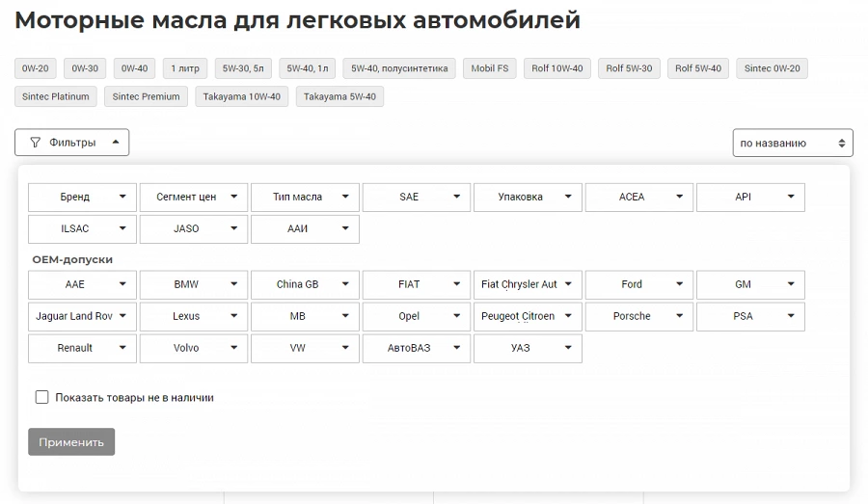The height and width of the screenshot is (504, 868).
Task: Open the PSA approval dropdown
Action: (x=750, y=316)
